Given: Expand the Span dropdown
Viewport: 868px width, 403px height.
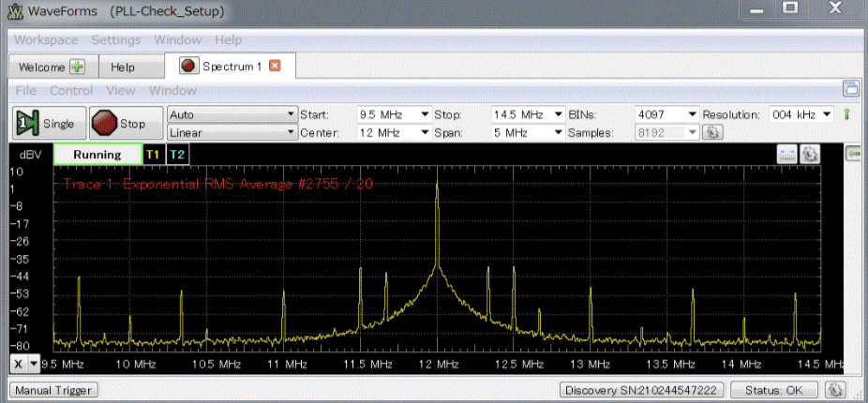Looking at the screenshot, I should tap(559, 133).
